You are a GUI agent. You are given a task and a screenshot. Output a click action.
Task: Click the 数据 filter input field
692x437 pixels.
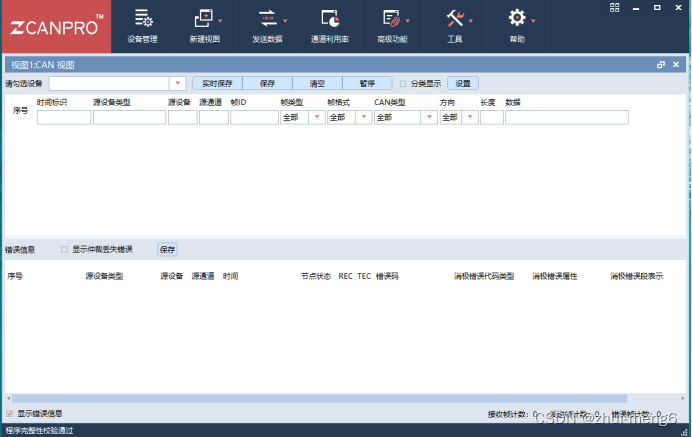click(567, 117)
